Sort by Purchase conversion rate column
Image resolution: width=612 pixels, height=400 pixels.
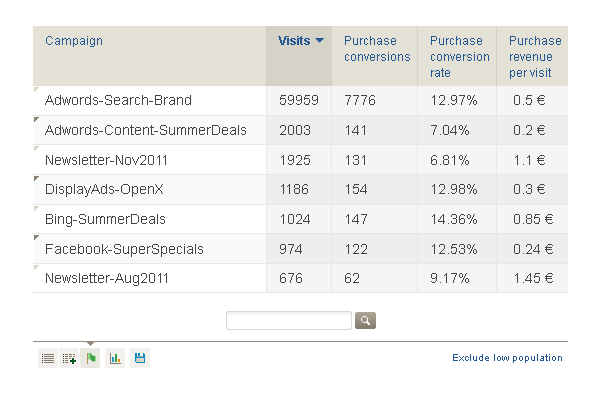[x=459, y=56]
